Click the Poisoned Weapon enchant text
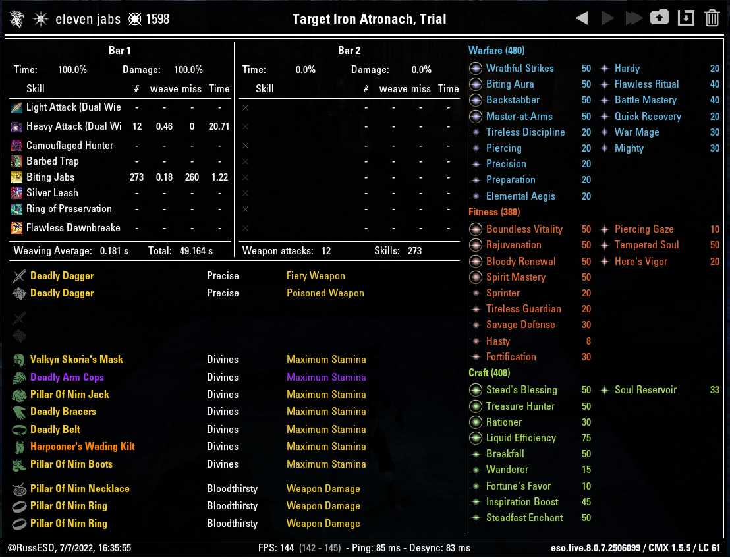Screen dimensions: 730x560 coord(325,293)
